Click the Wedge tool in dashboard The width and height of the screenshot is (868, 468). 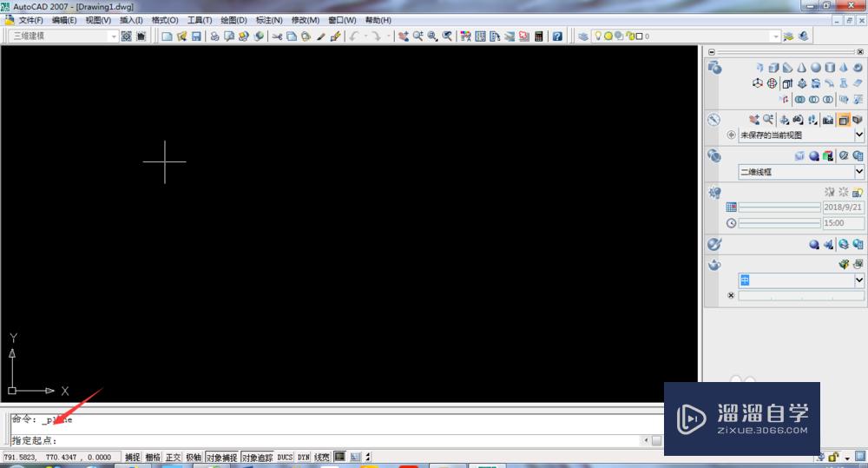coord(787,68)
